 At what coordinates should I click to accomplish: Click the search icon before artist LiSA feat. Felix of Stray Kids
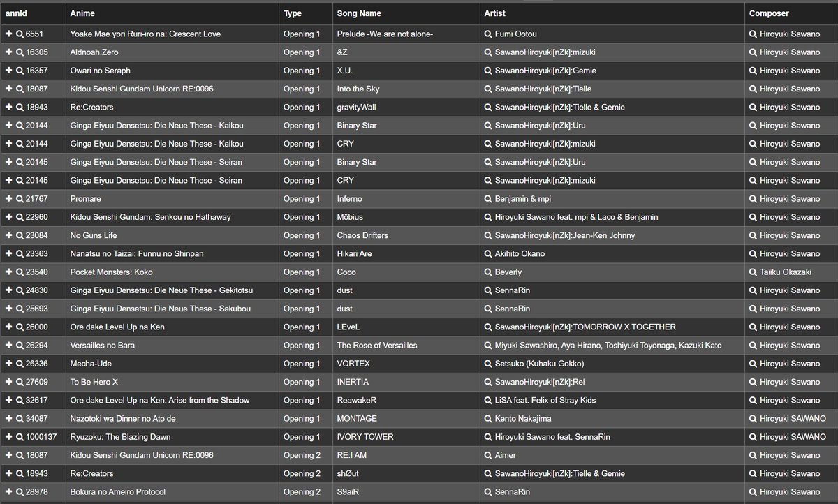pyautogui.click(x=487, y=400)
